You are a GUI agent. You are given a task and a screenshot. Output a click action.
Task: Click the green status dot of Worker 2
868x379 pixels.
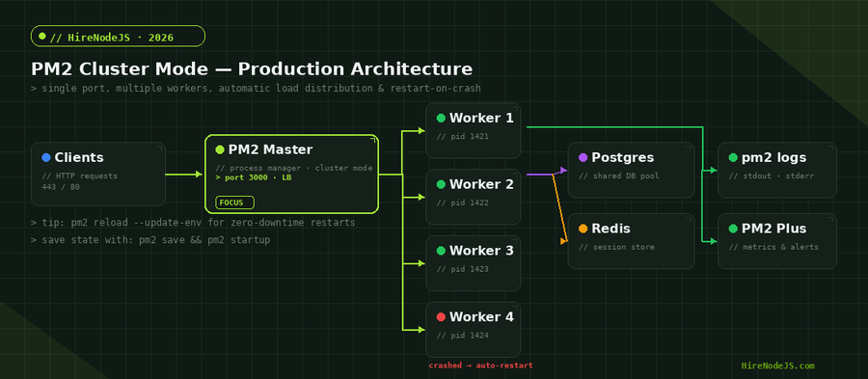coord(441,184)
